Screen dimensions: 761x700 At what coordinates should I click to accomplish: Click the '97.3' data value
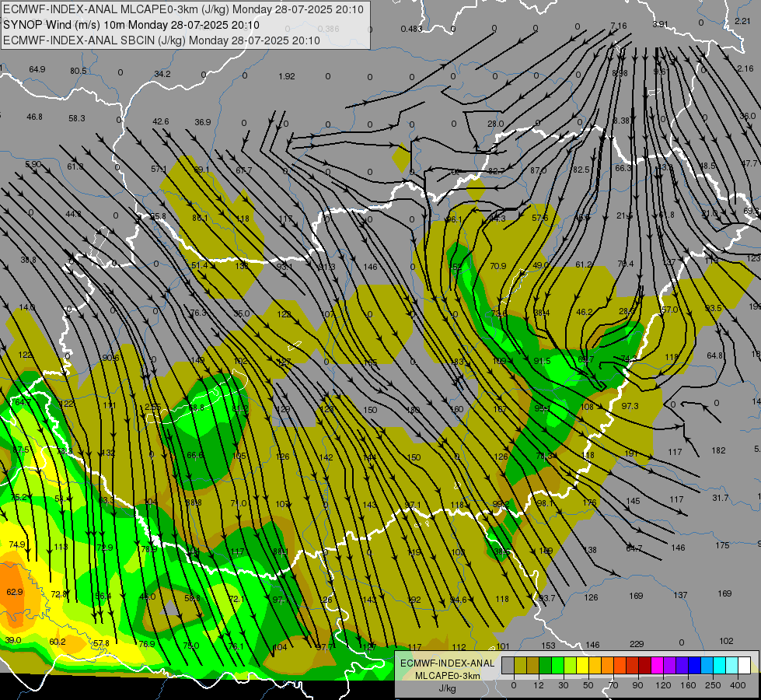pos(630,406)
